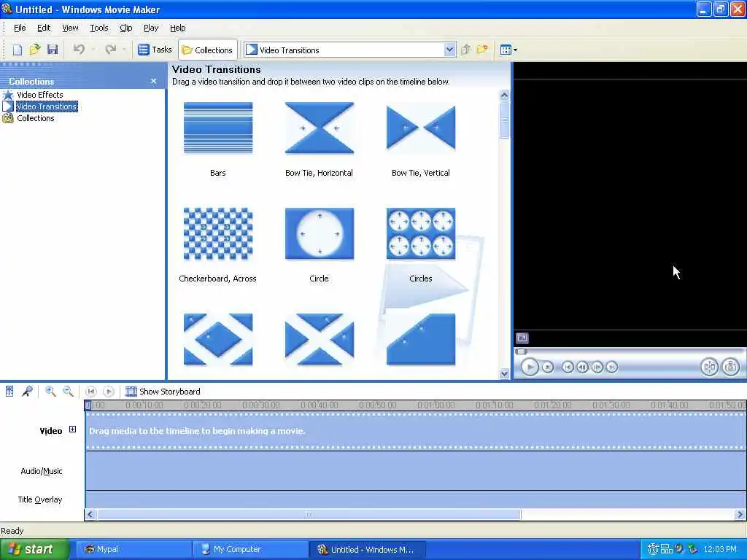Image resolution: width=747 pixels, height=560 pixels.
Task: Click the transitions list scroll up arrow
Action: [x=505, y=96]
